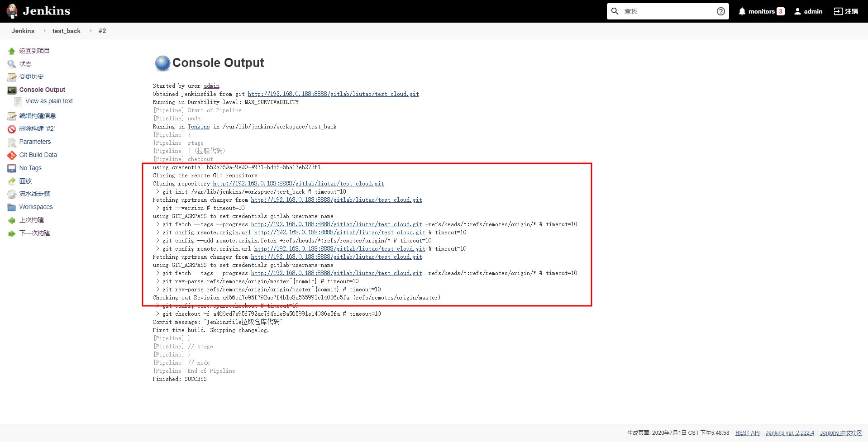Image resolution: width=868 pixels, height=442 pixels.
Task: Click the Jenkins butler logo icon
Action: 12,11
